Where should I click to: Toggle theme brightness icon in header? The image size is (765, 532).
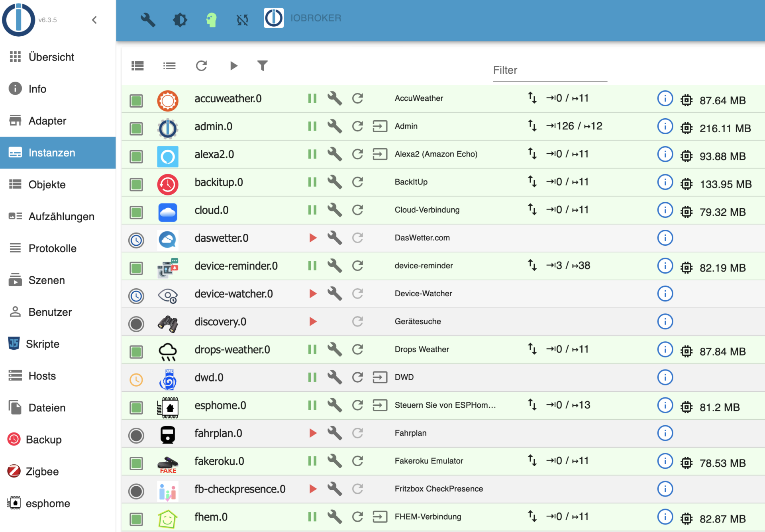point(180,19)
